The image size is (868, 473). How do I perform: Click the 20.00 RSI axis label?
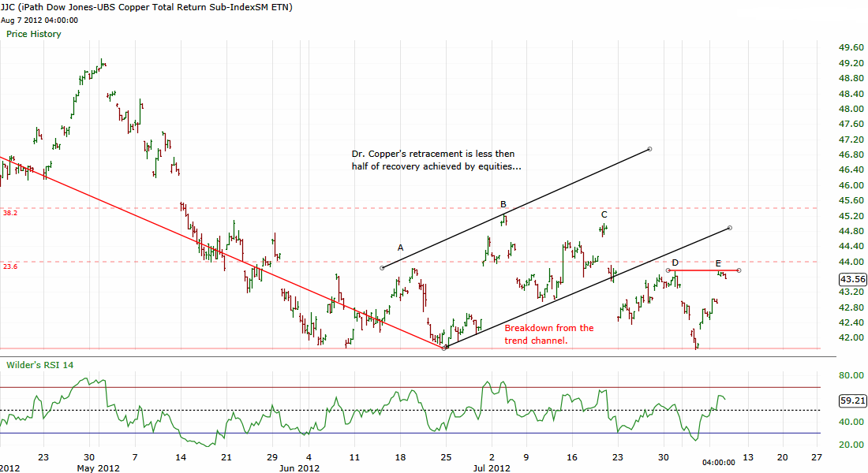851,445
